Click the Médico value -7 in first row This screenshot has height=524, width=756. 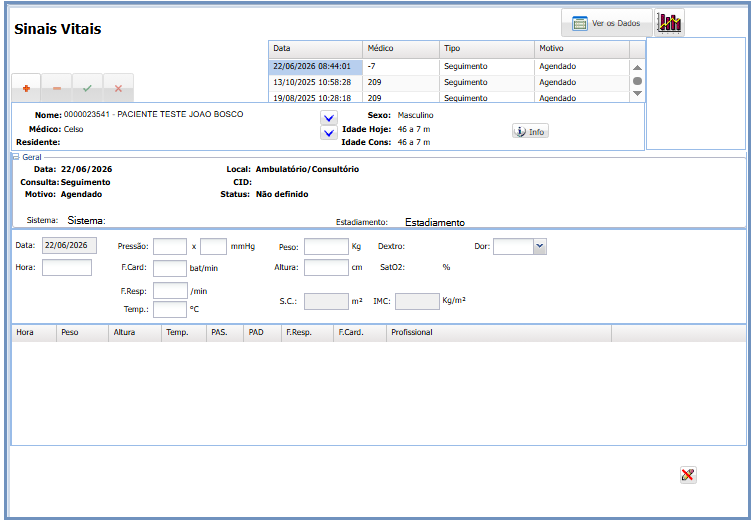click(x=371, y=67)
